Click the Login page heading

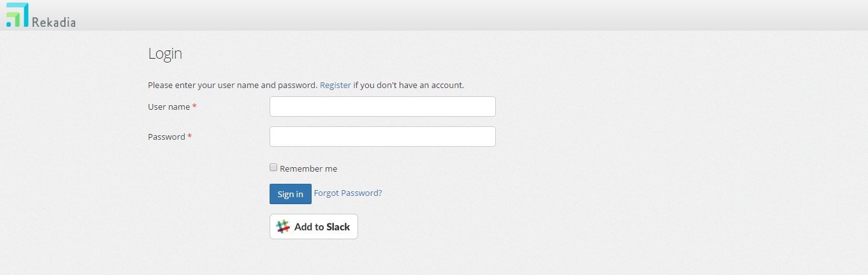(165, 54)
